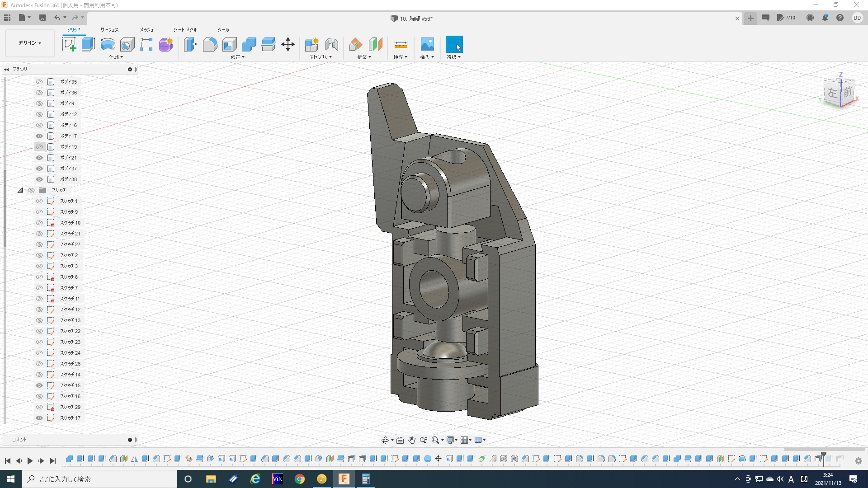The image size is (868, 488).
Task: Switch to the サーフェス tab
Action: 109,30
